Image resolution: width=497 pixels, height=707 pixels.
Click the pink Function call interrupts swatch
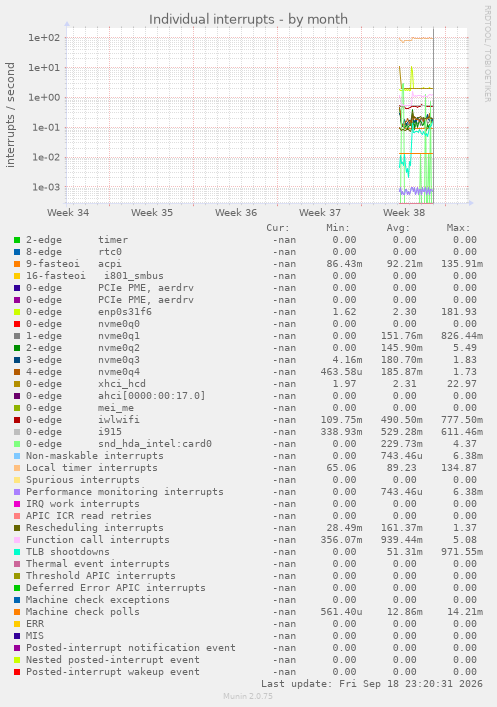point(17,540)
